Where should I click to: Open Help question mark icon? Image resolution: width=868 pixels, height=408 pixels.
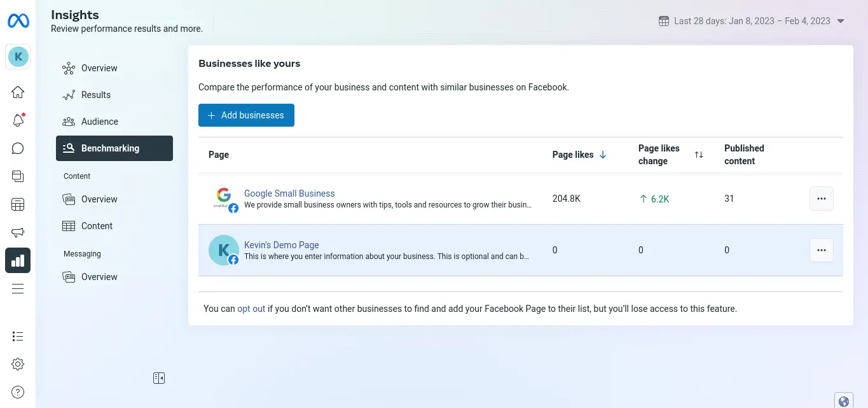click(18, 392)
